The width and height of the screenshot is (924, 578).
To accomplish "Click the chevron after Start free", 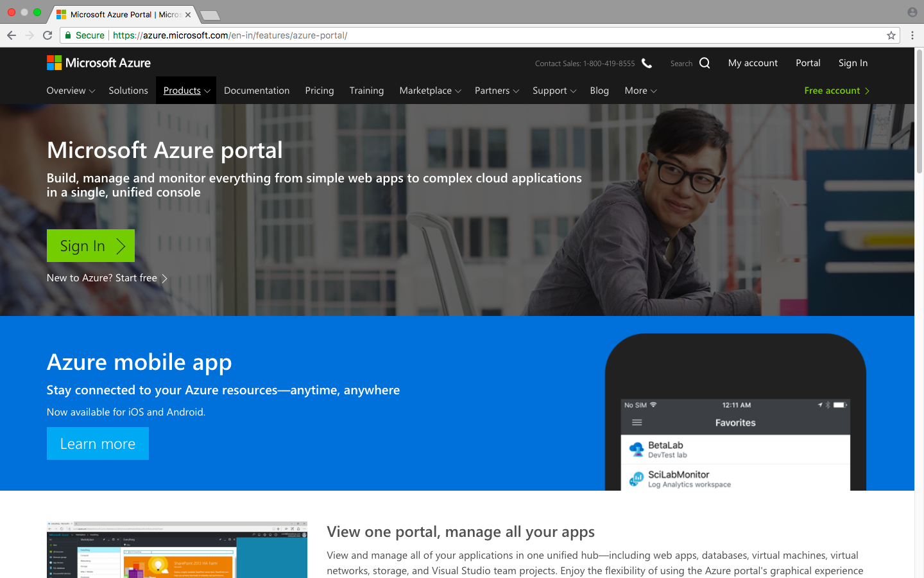I will [x=165, y=278].
